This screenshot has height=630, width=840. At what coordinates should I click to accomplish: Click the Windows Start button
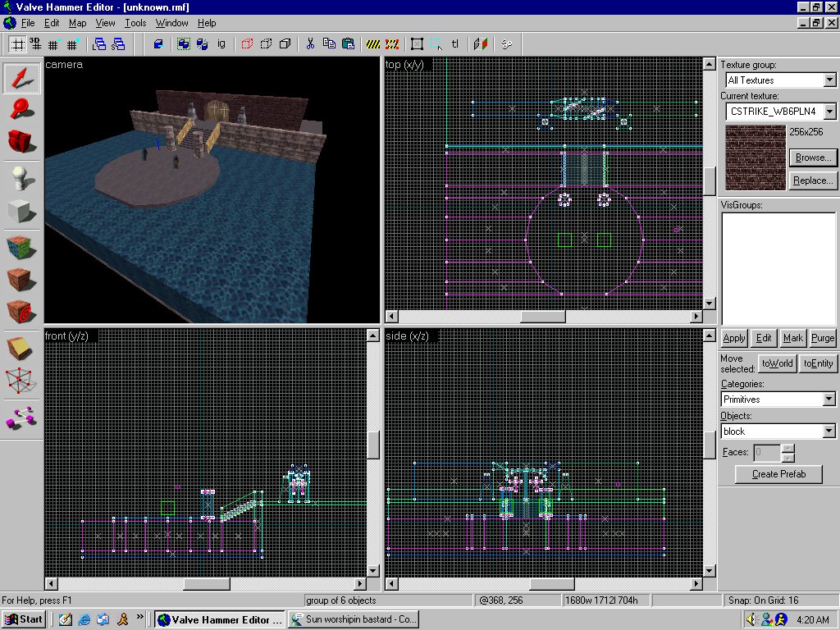pyautogui.click(x=25, y=619)
